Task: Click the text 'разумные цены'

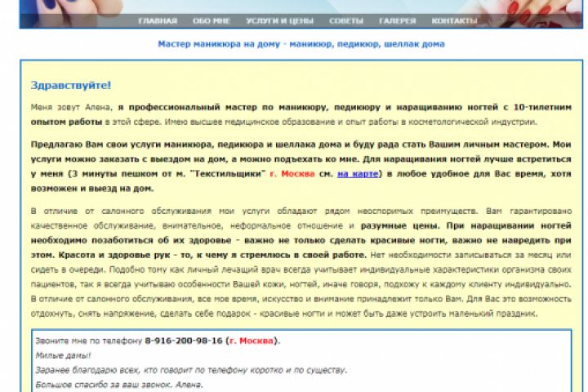Action: 399,226
